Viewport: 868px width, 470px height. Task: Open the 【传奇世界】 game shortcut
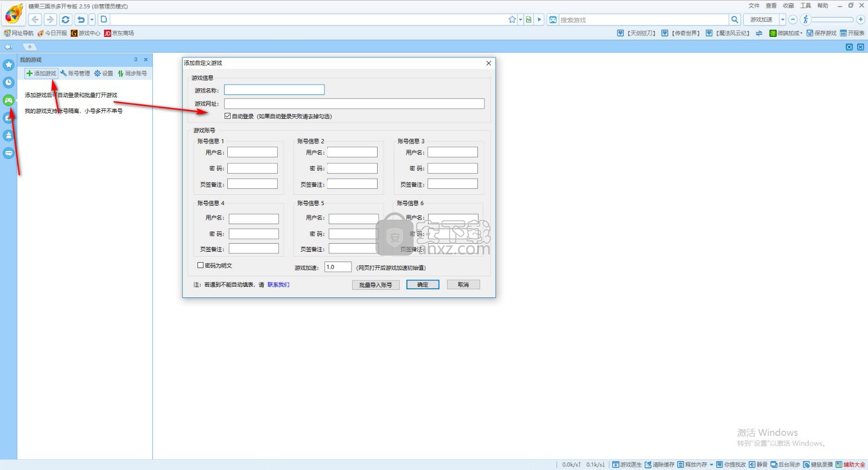681,33
